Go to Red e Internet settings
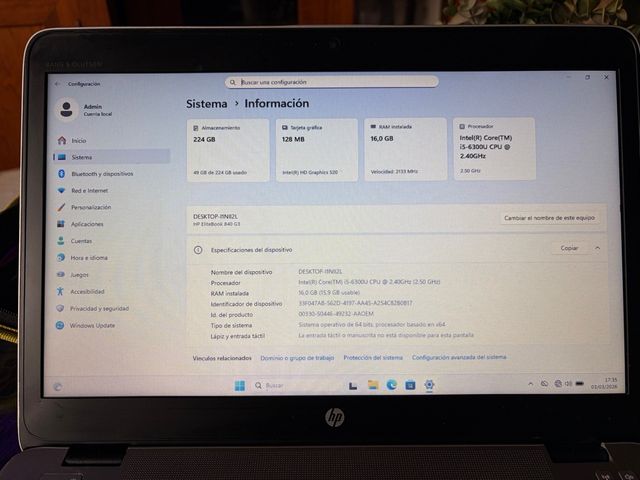Viewport: 640px width, 480px height. tap(89, 191)
